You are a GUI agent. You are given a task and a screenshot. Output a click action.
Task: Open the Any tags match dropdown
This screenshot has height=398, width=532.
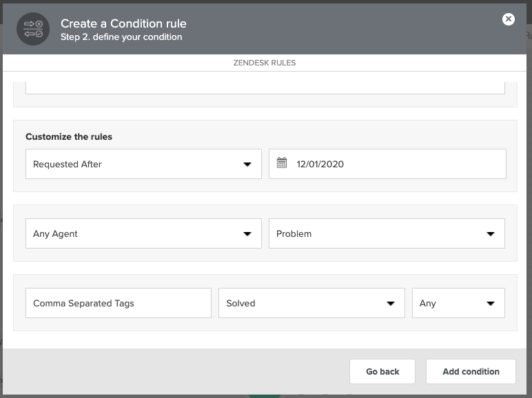point(458,303)
